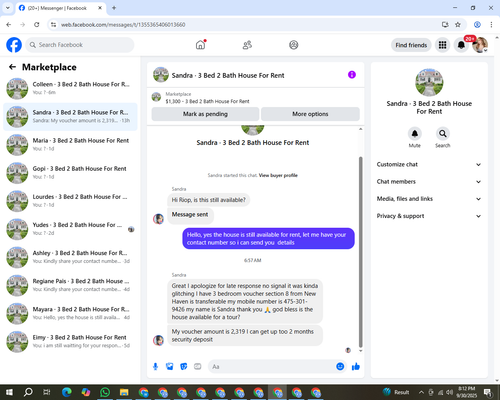Click the browser address bar URL
The height and width of the screenshot is (400, 500).
tap(123, 25)
